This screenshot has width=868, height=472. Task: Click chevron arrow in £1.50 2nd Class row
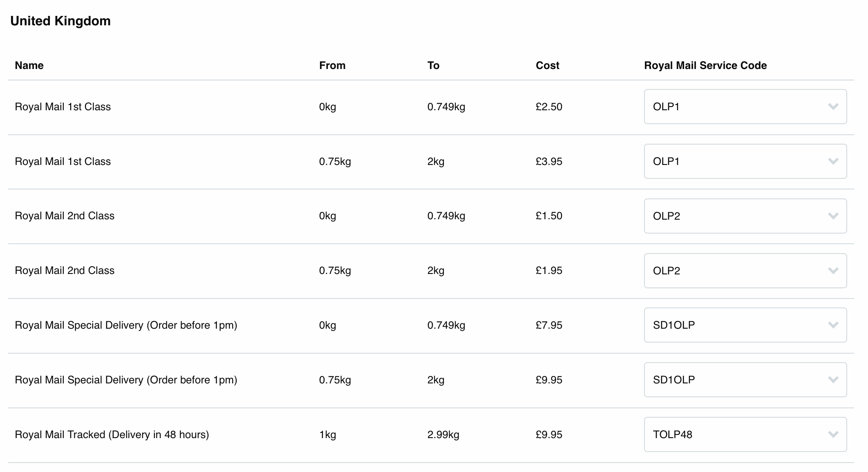coord(833,216)
